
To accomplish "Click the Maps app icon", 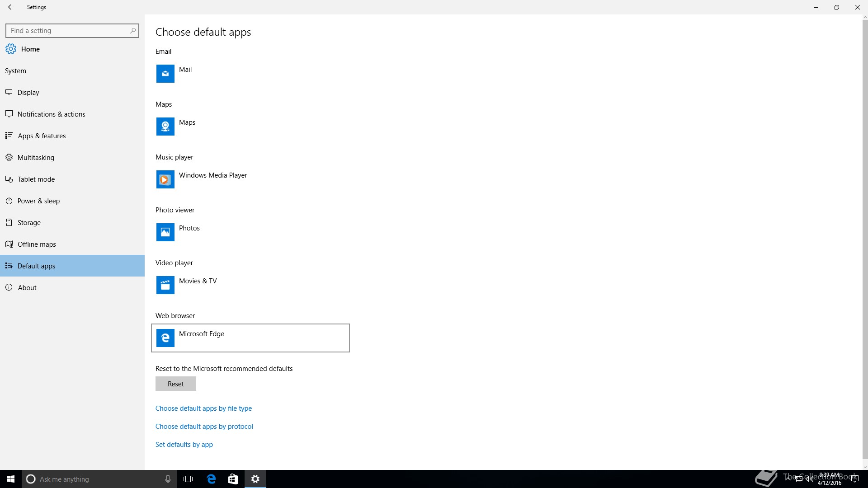I will coord(165,127).
